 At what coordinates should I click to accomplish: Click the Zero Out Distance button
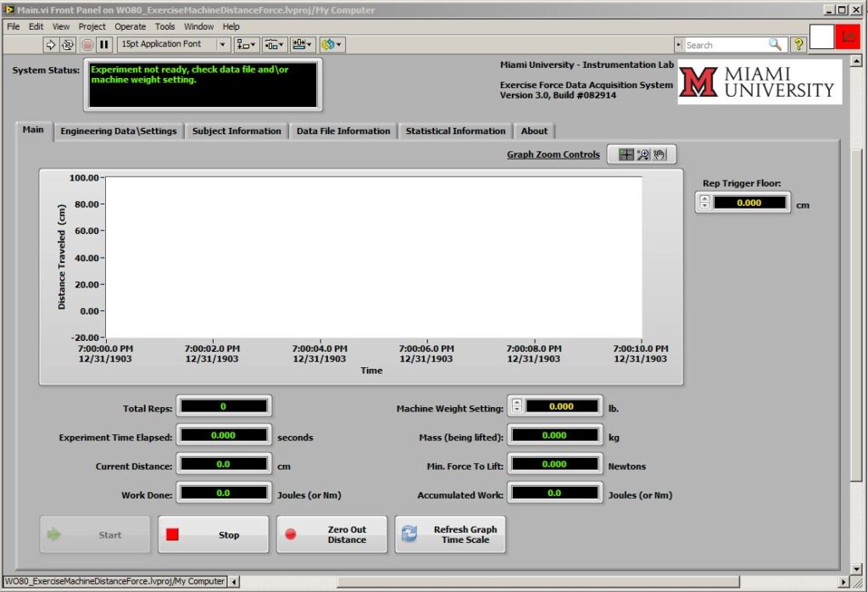click(x=331, y=534)
